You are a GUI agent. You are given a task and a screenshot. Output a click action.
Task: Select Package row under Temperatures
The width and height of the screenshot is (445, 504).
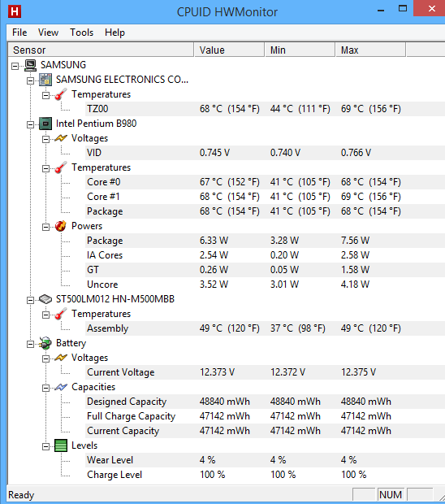[x=266, y=211]
